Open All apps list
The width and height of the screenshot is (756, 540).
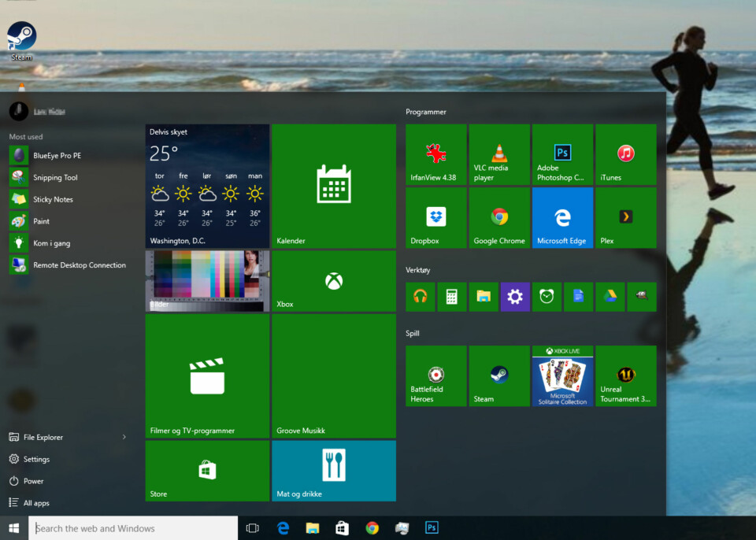pyautogui.click(x=36, y=503)
